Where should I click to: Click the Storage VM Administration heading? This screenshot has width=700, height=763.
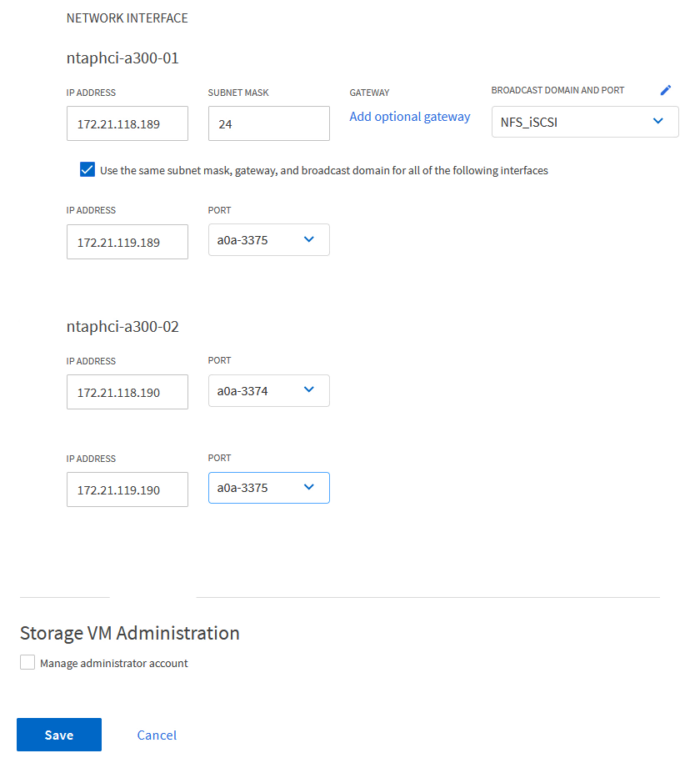coord(129,633)
